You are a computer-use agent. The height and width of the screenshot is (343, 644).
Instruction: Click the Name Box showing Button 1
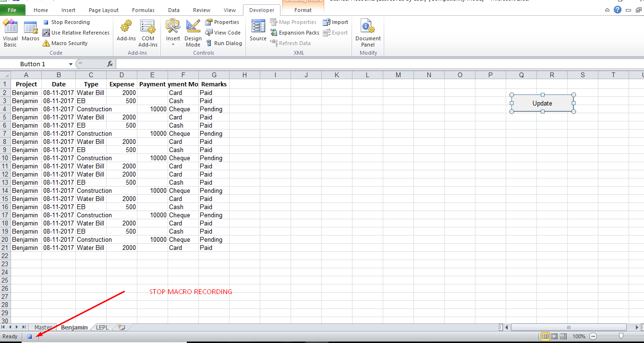tap(34, 64)
